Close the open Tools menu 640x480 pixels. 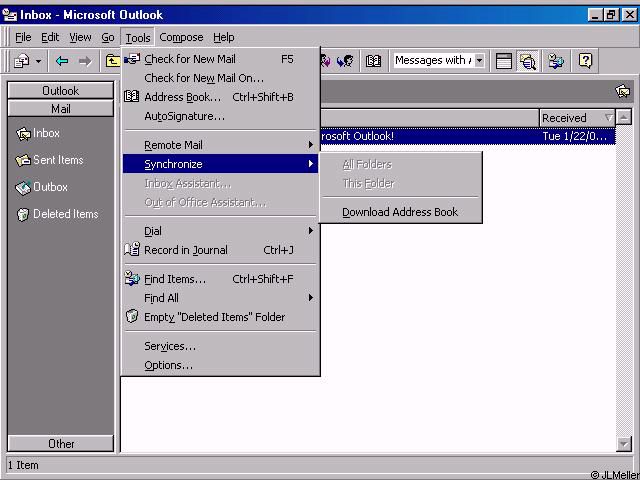coord(138,38)
